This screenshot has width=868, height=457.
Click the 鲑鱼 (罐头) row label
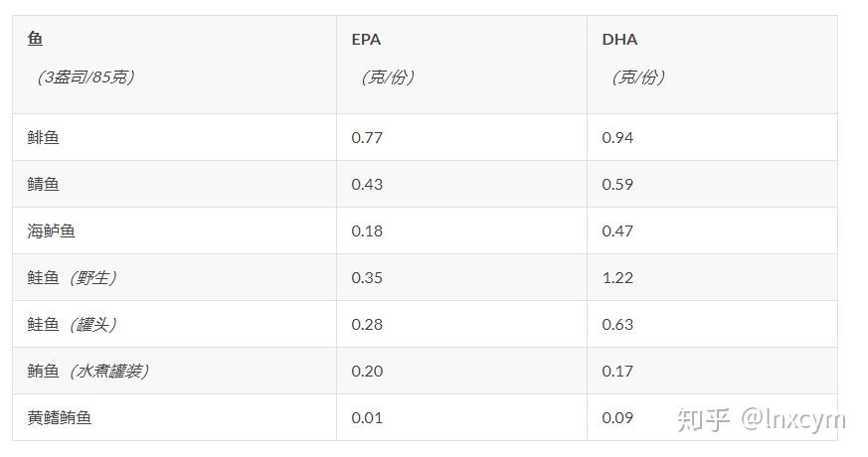coord(73,324)
